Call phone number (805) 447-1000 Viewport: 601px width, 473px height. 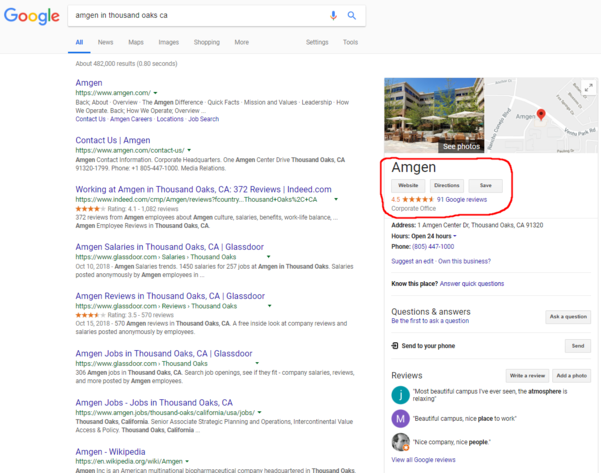(433, 246)
